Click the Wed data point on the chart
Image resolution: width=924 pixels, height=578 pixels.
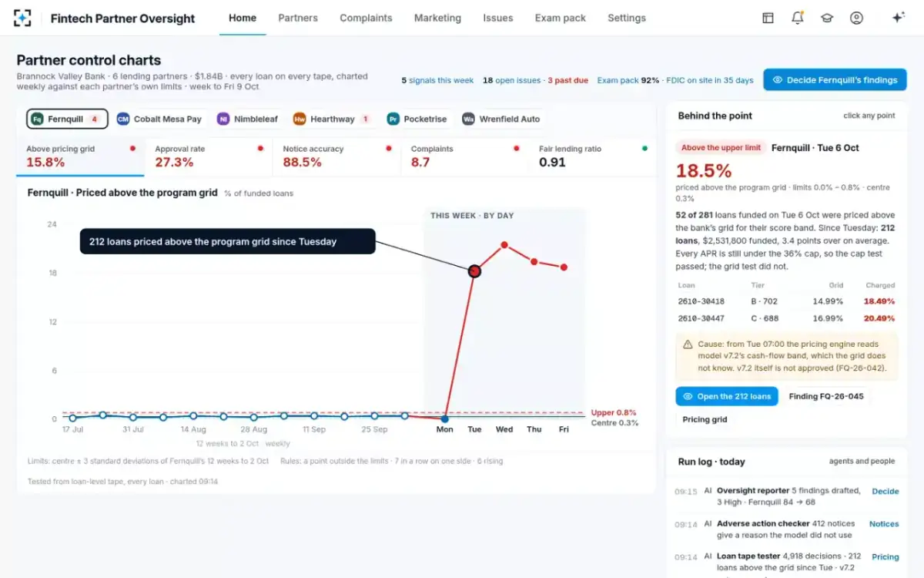click(504, 245)
